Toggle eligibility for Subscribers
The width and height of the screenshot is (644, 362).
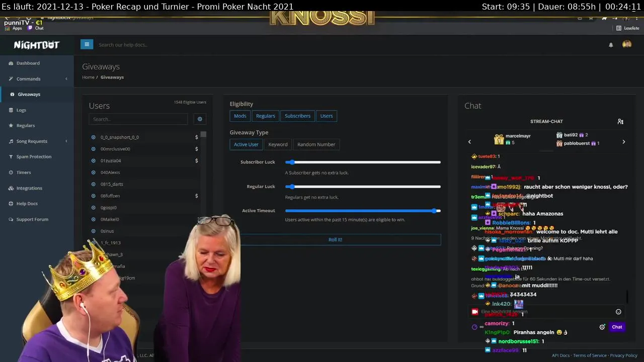click(x=297, y=116)
